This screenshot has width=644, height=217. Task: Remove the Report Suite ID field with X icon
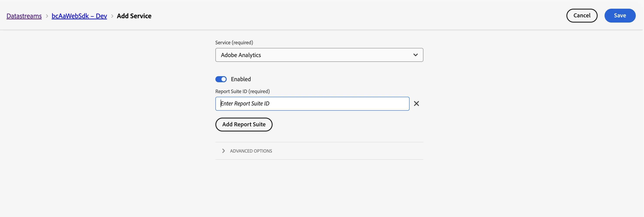tap(416, 104)
